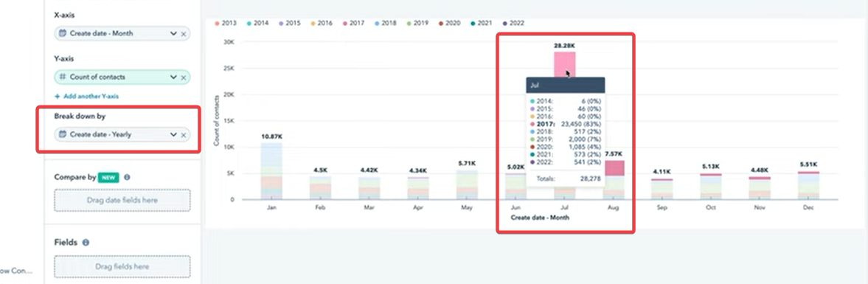Screen dimensions: 868x284
Task: Click the Jun bar labeled 5.02K
Action: (515, 187)
